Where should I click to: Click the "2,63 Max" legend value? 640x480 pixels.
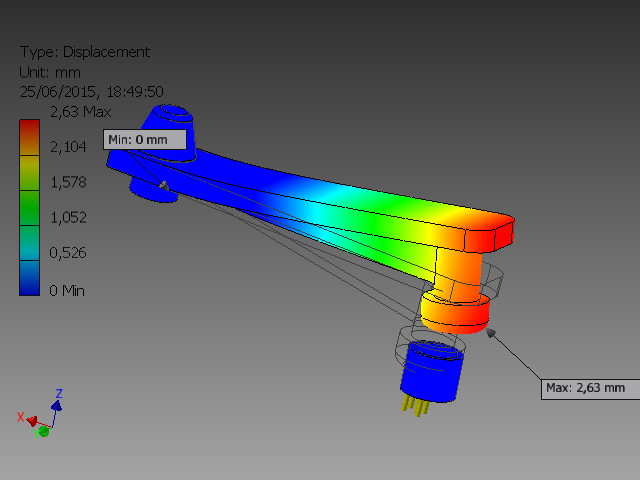pos(80,112)
